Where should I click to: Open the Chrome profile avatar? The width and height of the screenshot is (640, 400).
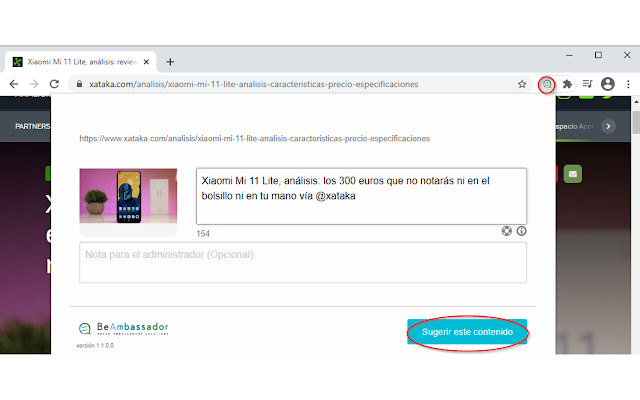pos(608,84)
